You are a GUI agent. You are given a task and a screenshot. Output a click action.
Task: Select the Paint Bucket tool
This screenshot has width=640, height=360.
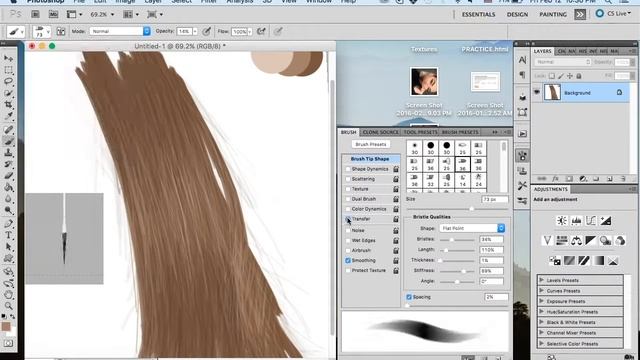[8, 187]
